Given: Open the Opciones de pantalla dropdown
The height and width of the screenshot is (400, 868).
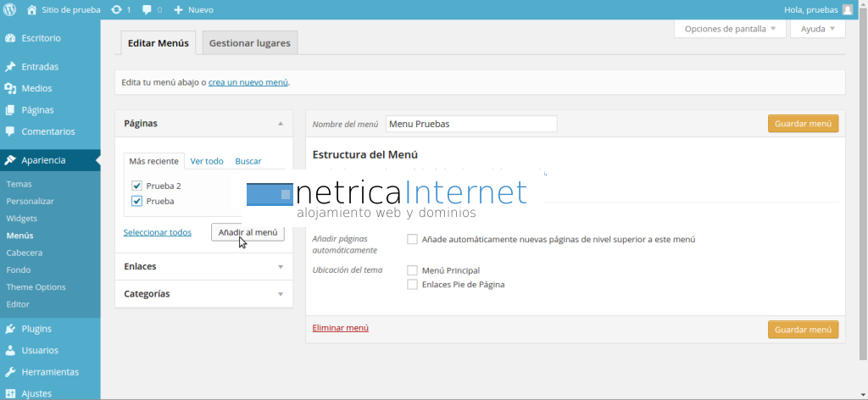Looking at the screenshot, I should point(729,29).
